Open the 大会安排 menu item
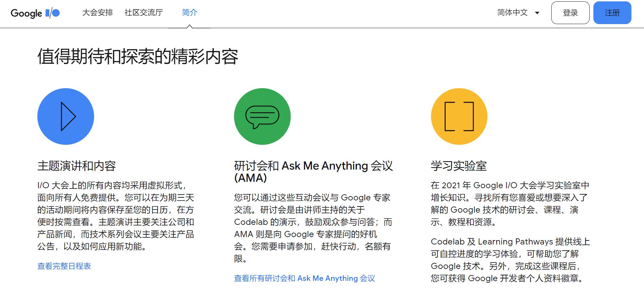Image resolution: width=644 pixels, height=293 pixels. (x=97, y=13)
